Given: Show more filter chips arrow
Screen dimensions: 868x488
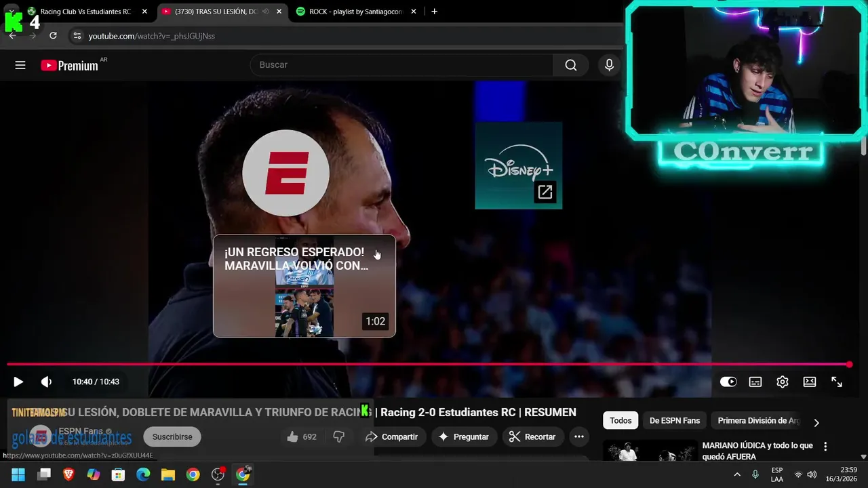Looking at the screenshot, I should coord(816,422).
